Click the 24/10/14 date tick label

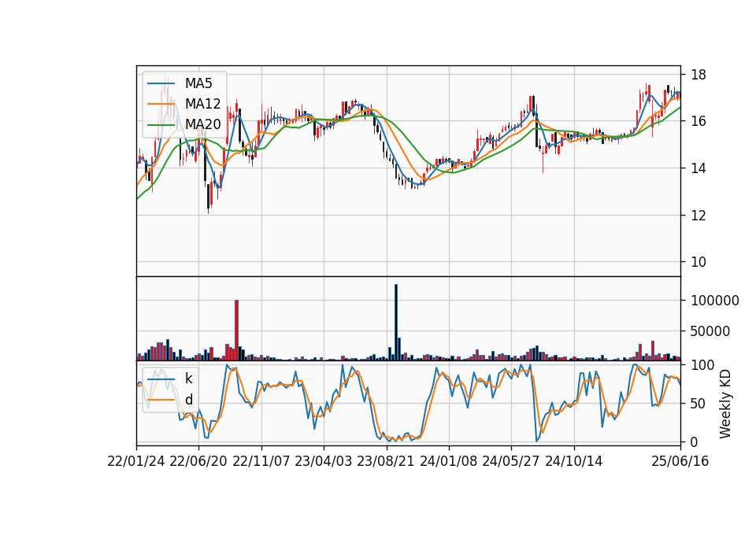[x=574, y=461]
